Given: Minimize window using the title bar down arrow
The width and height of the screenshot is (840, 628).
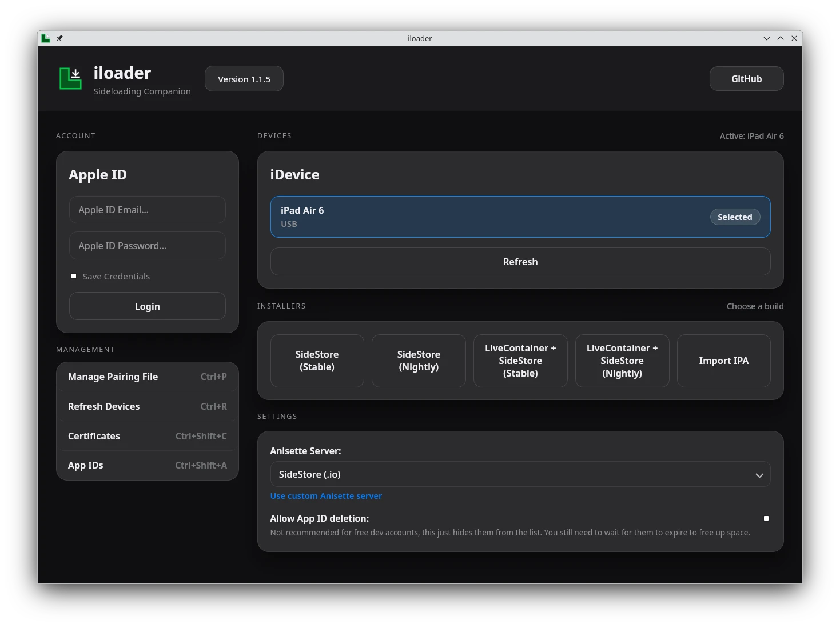Looking at the screenshot, I should (767, 38).
